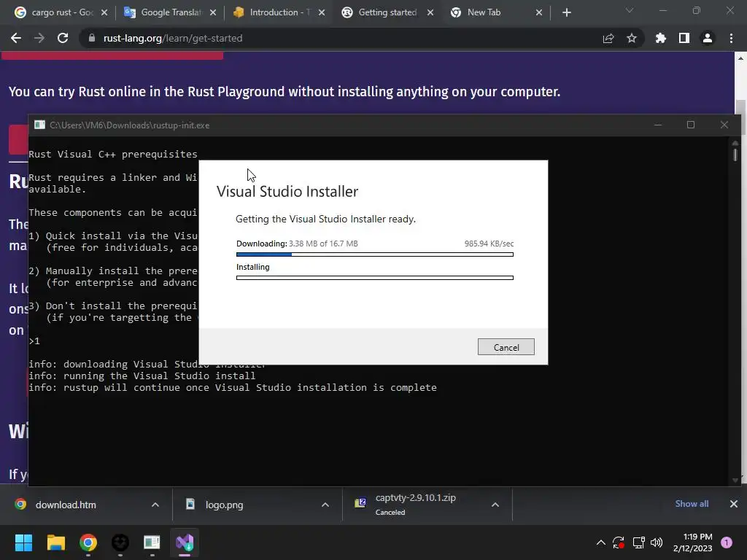
Task: Show hidden system tray icons
Action: point(601,542)
